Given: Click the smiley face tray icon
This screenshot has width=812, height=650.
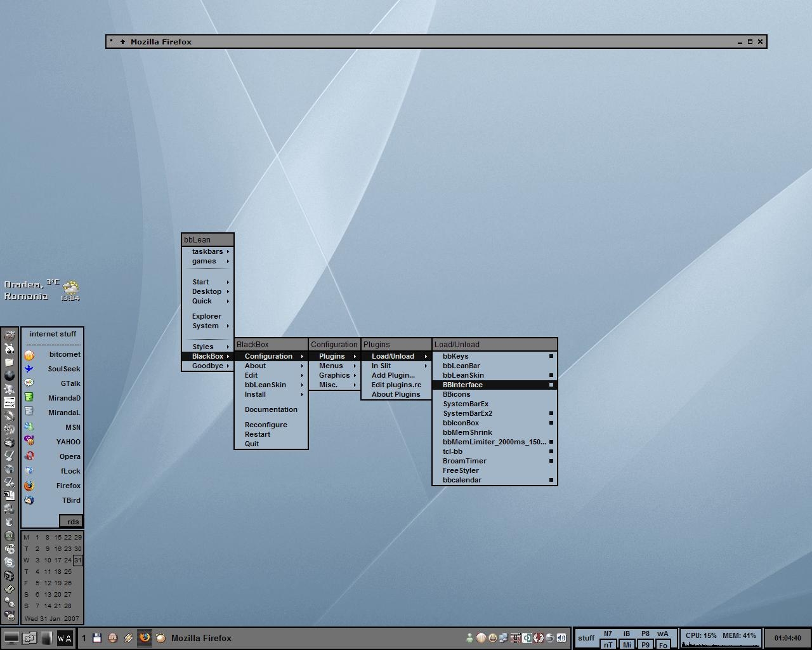Looking at the screenshot, I should point(492,638).
